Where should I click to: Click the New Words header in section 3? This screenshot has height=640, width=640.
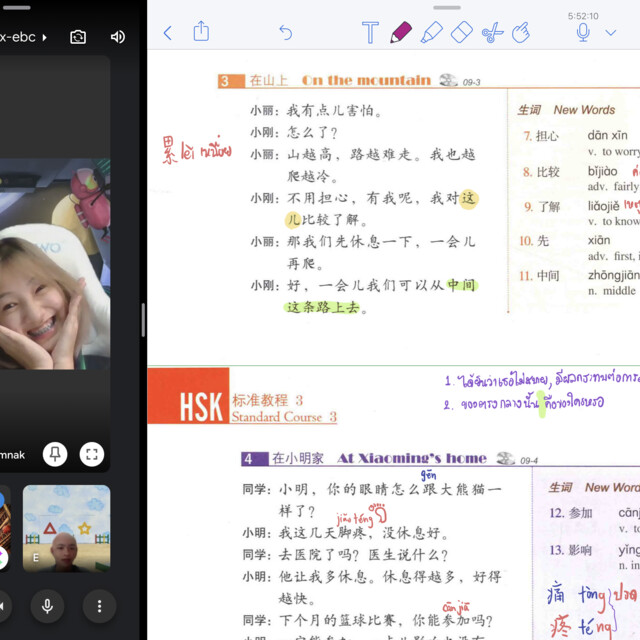pos(566,110)
